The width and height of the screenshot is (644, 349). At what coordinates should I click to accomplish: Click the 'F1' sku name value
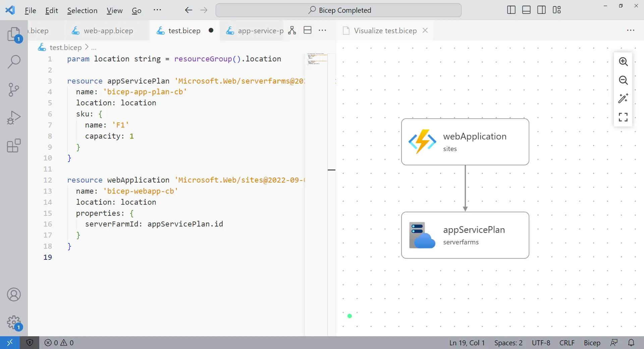pyautogui.click(x=120, y=125)
